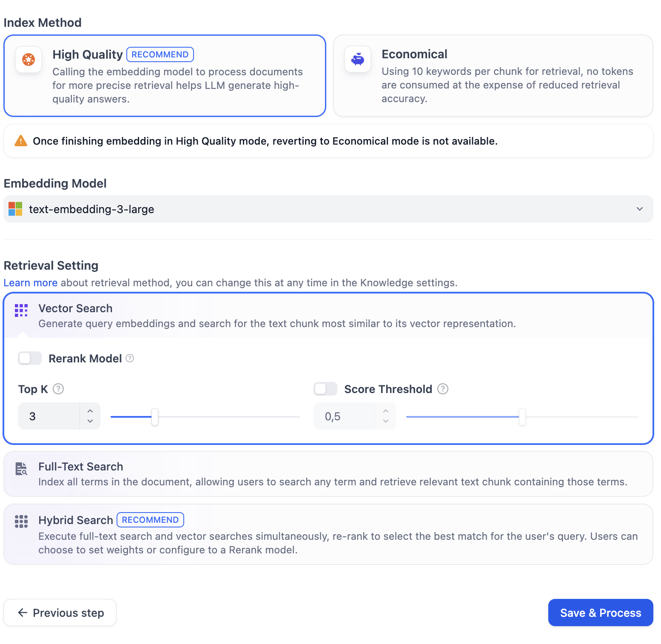Click the Rerank Model help icon
This screenshot has height=644, width=661.
[x=130, y=359]
